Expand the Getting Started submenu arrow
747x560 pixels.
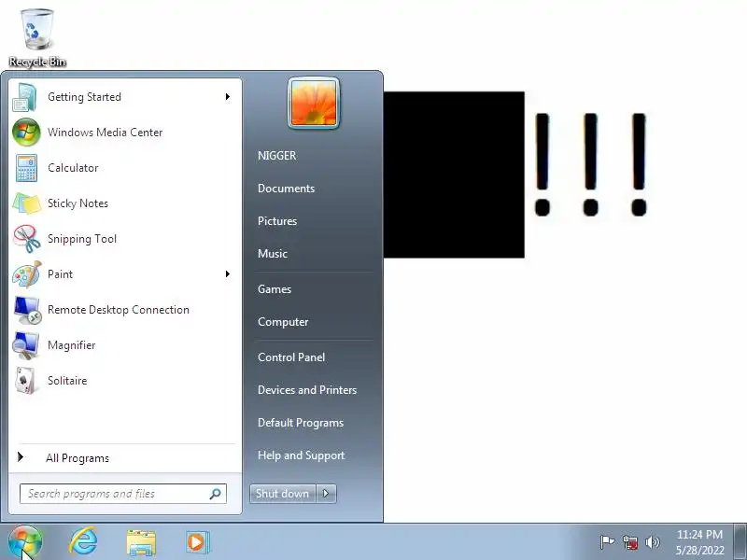[228, 97]
